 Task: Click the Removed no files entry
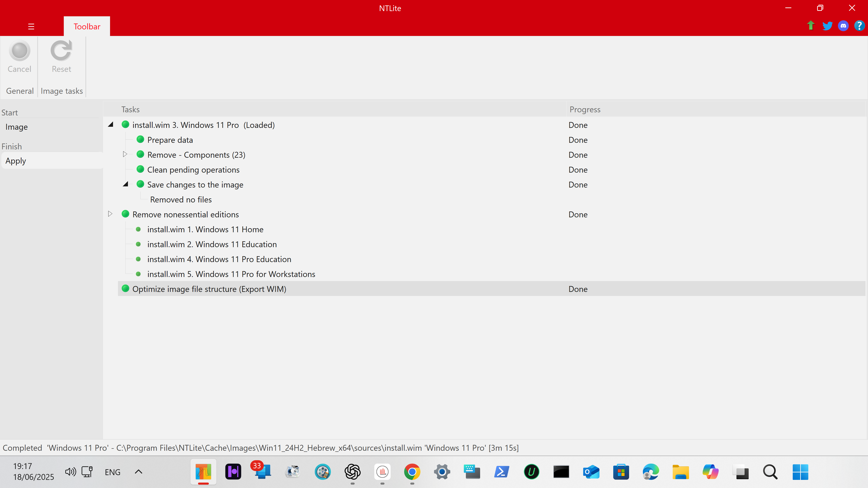(x=181, y=199)
